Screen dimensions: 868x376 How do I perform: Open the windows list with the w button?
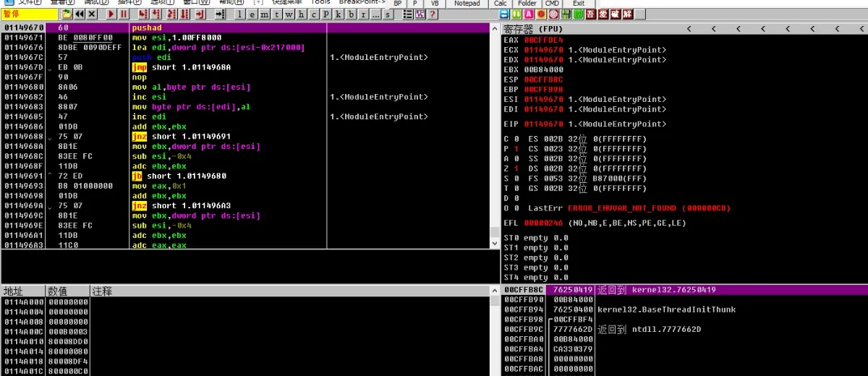tap(289, 14)
